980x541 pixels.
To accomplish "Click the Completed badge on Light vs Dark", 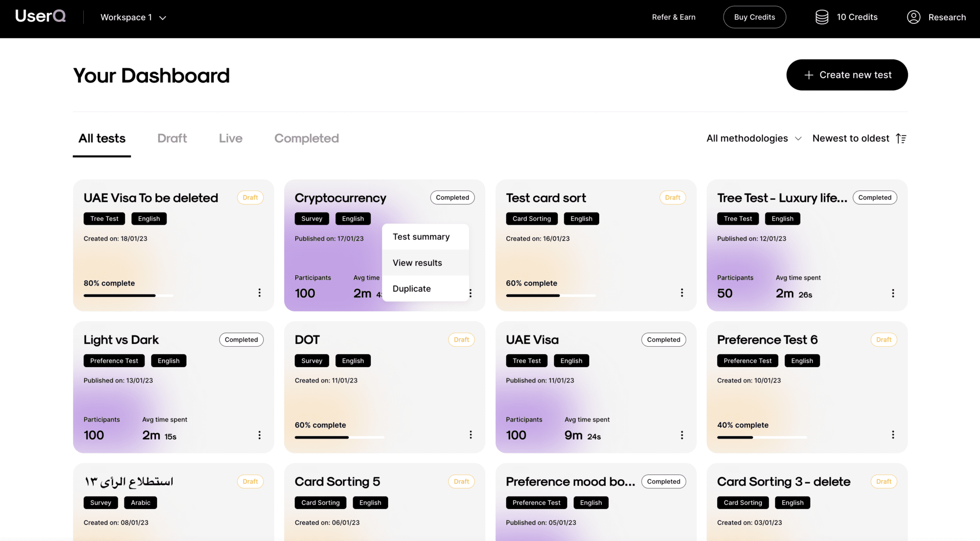I will click(241, 339).
